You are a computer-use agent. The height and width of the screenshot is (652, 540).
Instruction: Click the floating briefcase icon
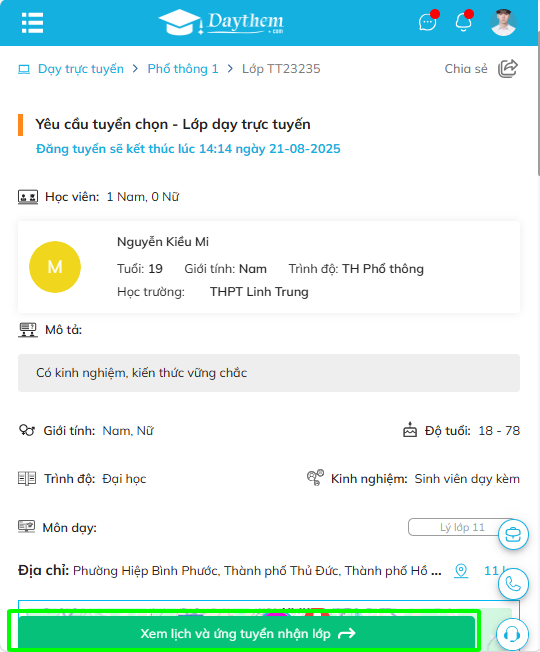[x=513, y=534]
